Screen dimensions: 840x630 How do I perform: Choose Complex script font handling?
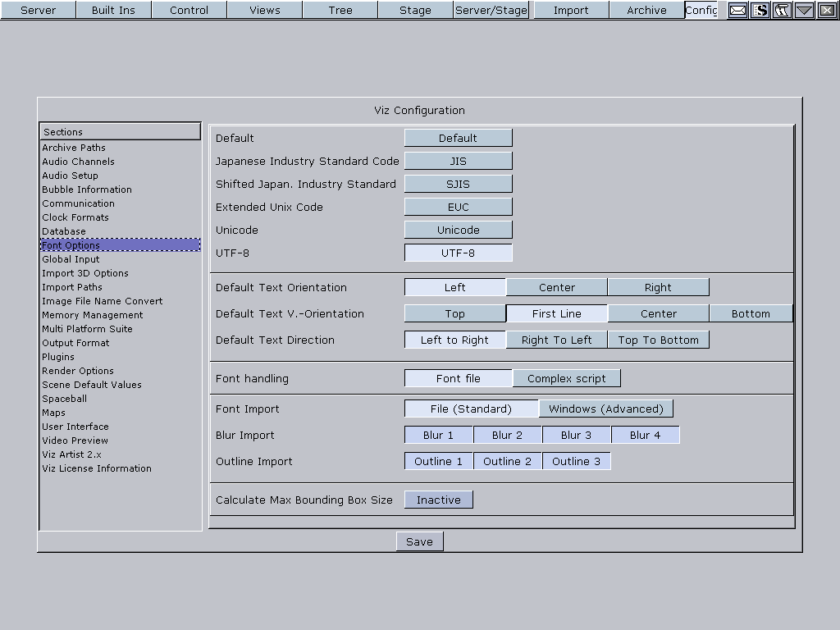pos(566,378)
